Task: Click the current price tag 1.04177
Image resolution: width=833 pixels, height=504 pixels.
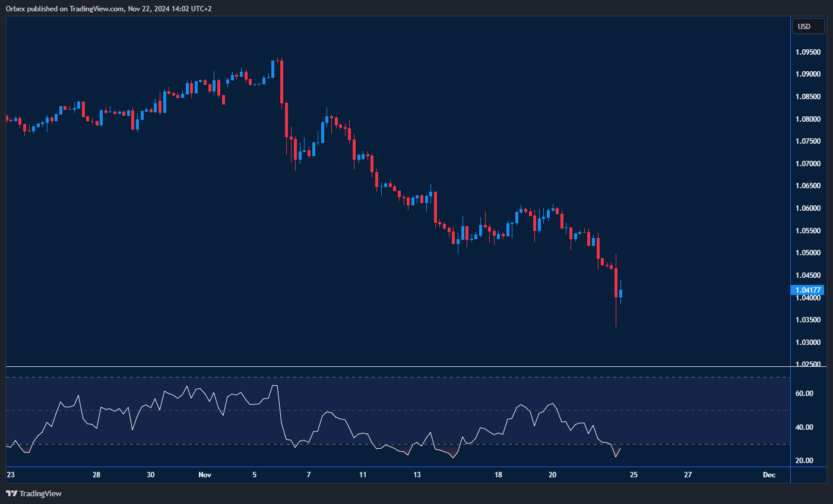Action: coord(808,290)
